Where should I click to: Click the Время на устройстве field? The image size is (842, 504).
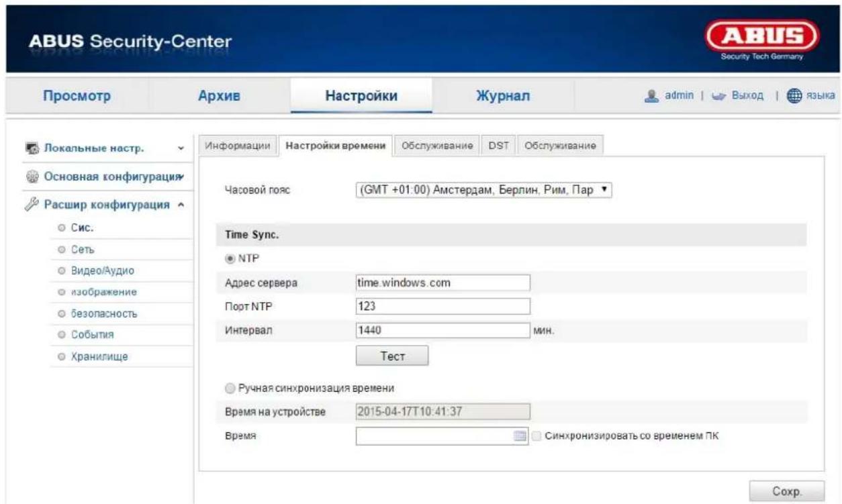pyautogui.click(x=443, y=411)
